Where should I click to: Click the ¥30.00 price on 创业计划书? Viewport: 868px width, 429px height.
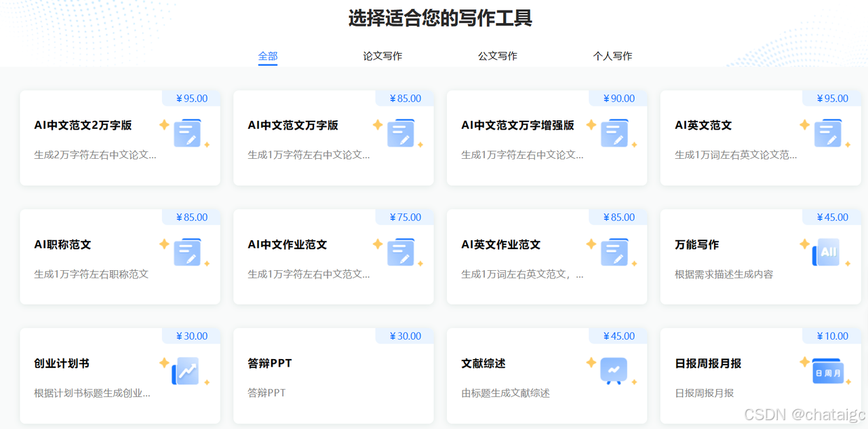192,336
